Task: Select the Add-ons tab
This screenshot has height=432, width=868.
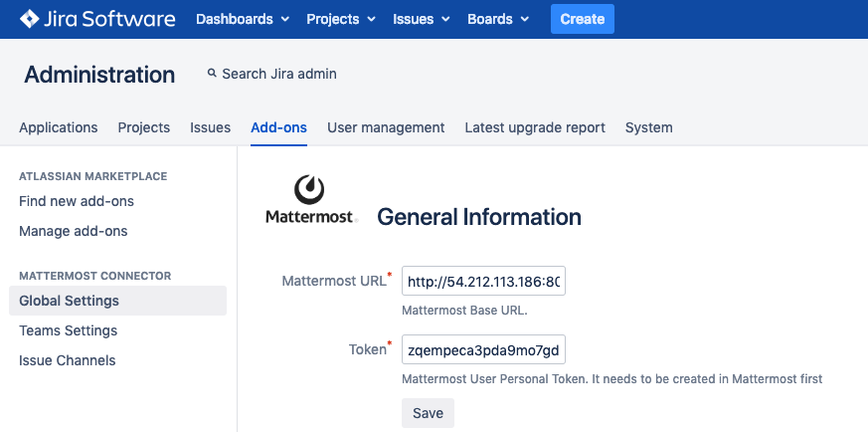Action: click(278, 127)
